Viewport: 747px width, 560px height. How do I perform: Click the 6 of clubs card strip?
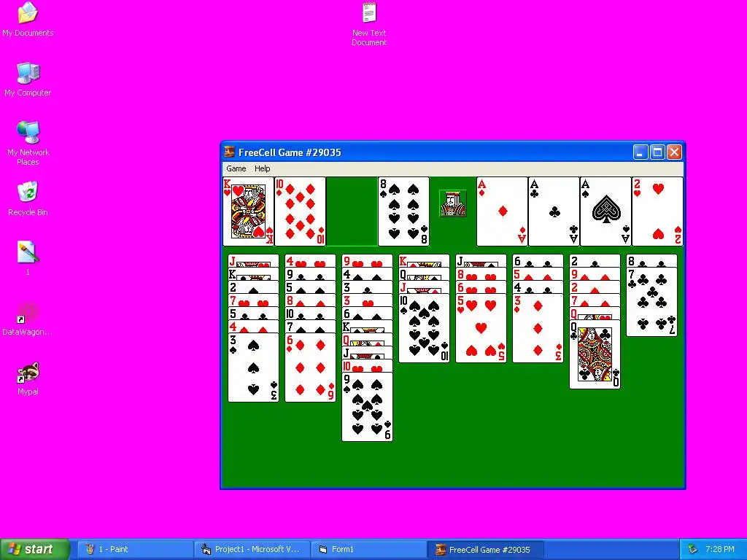click(x=538, y=261)
